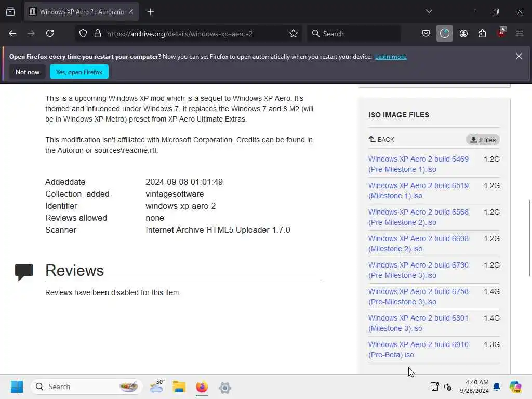Viewport: 532px width, 399px height.
Task: Click the Firefox taskbar icon
Action: (x=202, y=387)
